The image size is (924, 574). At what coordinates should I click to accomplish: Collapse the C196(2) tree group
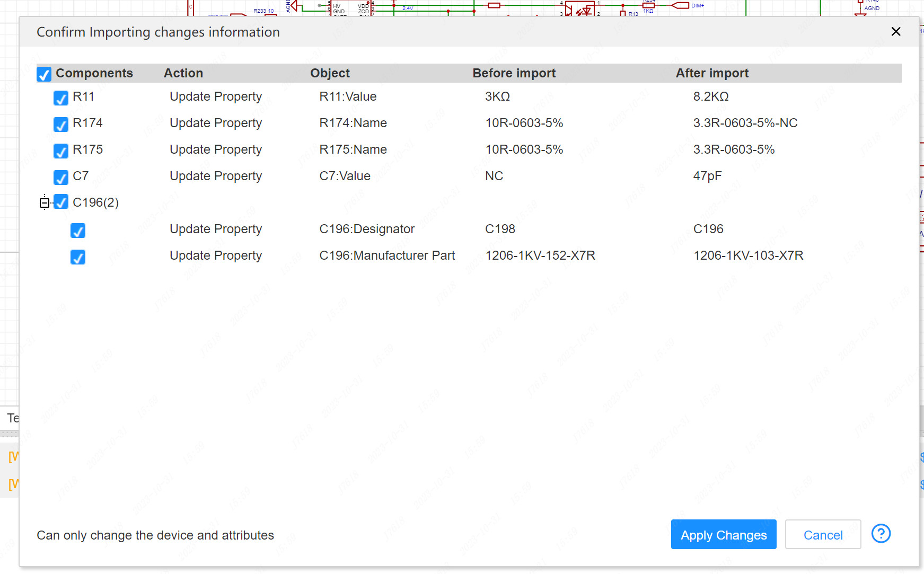coord(45,202)
